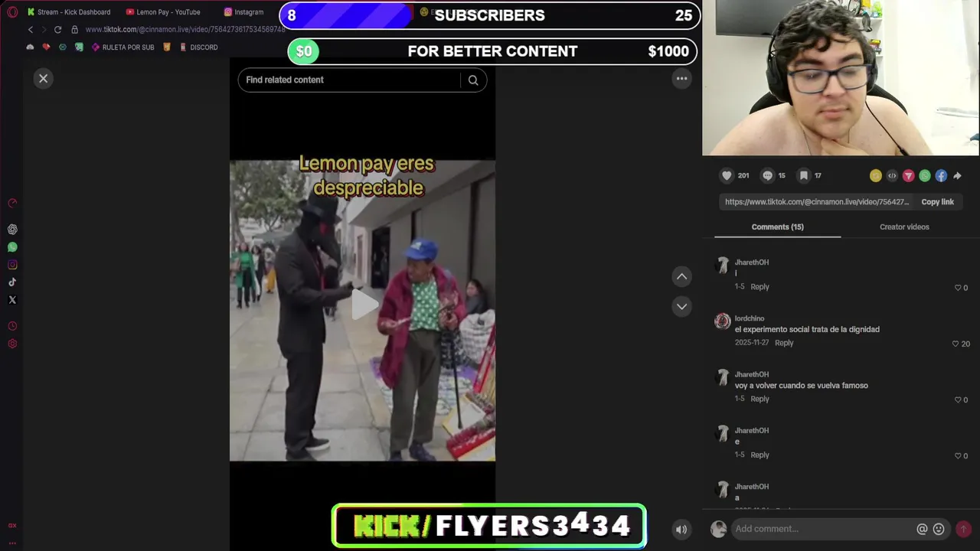Open the DISCORD bookmark
This screenshot has width=980, height=551.
coord(198,47)
